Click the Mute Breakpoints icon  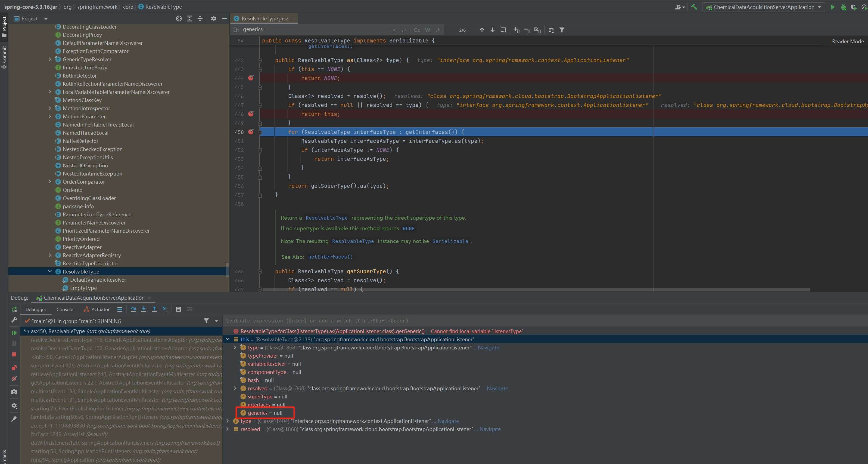[14, 379]
